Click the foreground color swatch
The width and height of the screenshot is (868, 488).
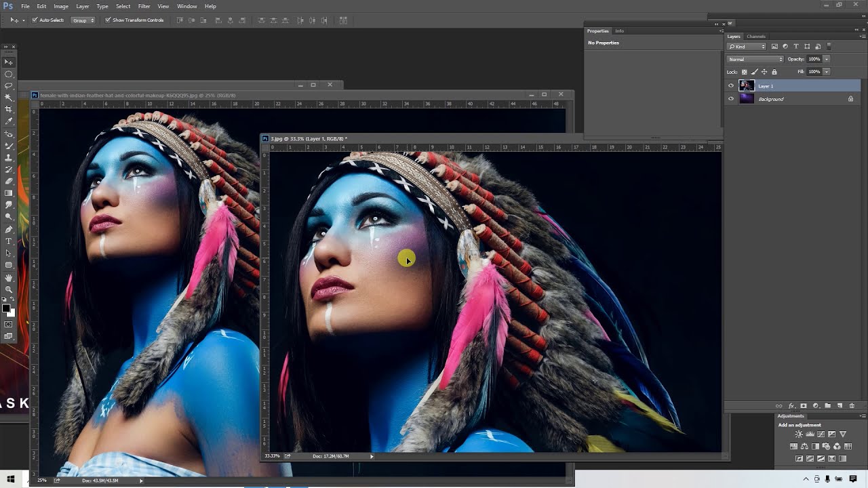pos(6,309)
